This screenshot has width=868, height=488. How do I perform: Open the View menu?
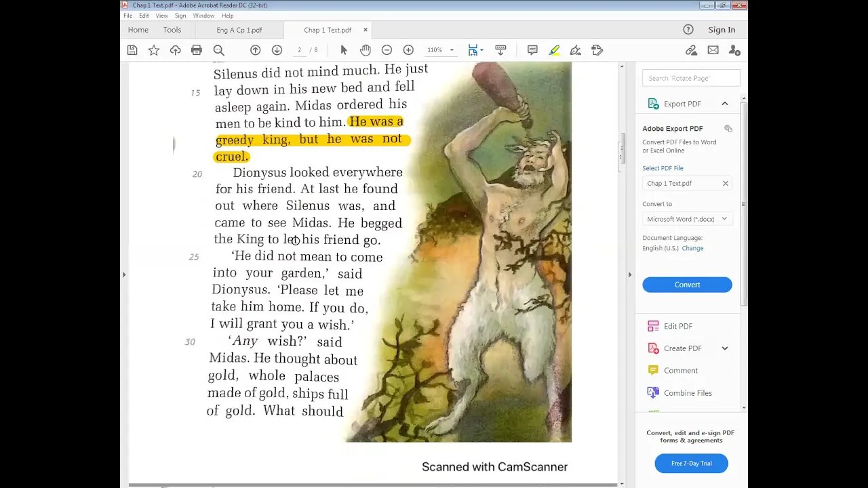162,16
